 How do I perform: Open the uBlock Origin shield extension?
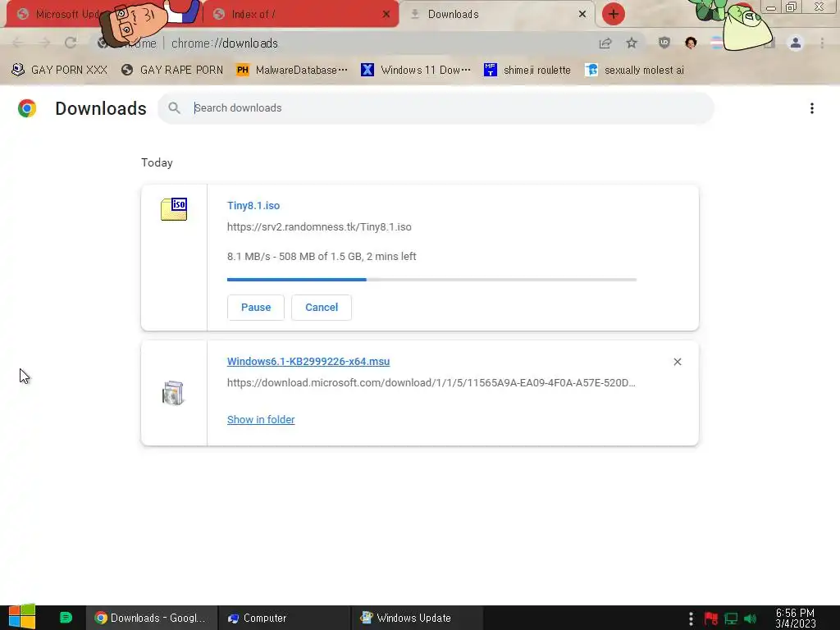pos(664,43)
